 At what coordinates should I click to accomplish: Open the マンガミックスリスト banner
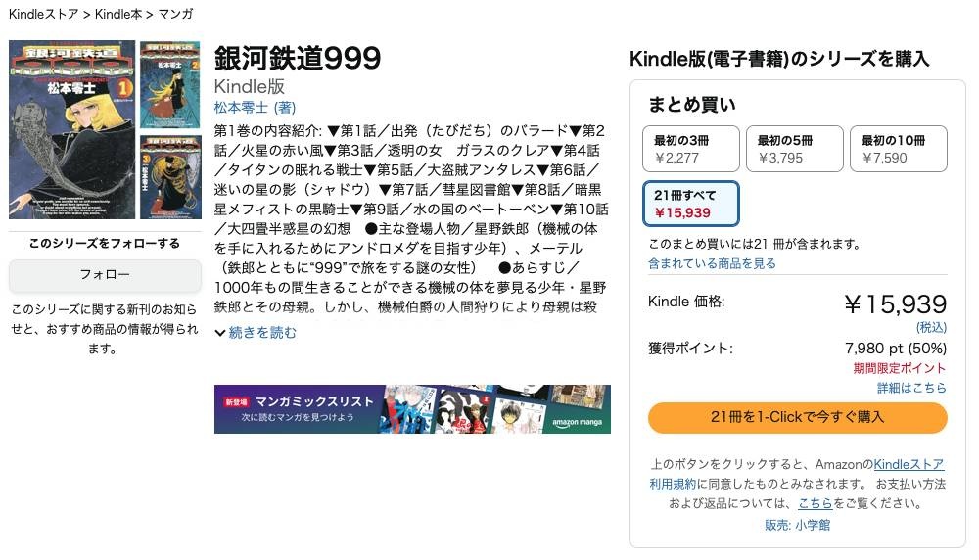[412, 409]
